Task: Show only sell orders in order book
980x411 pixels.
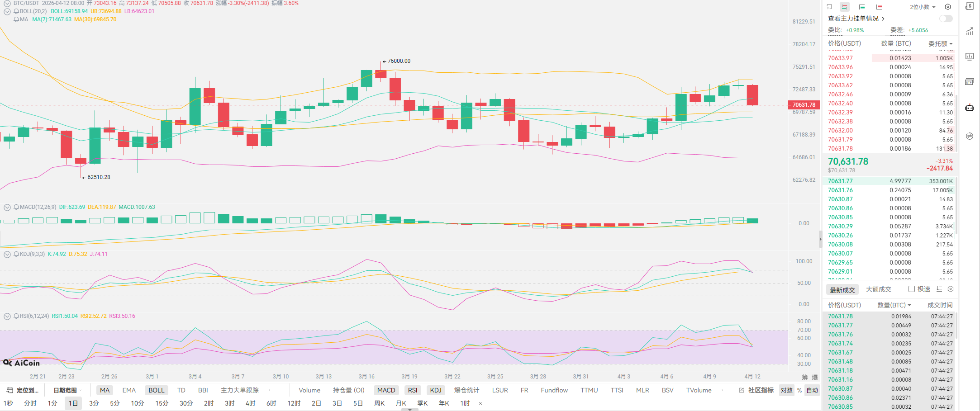Action: pos(879,7)
